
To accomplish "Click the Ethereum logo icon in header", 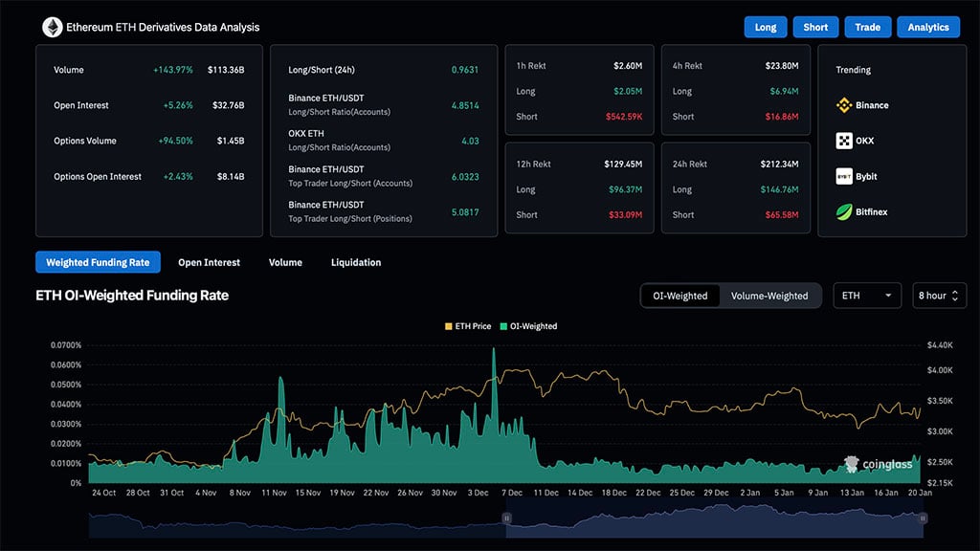I will click(x=52, y=28).
